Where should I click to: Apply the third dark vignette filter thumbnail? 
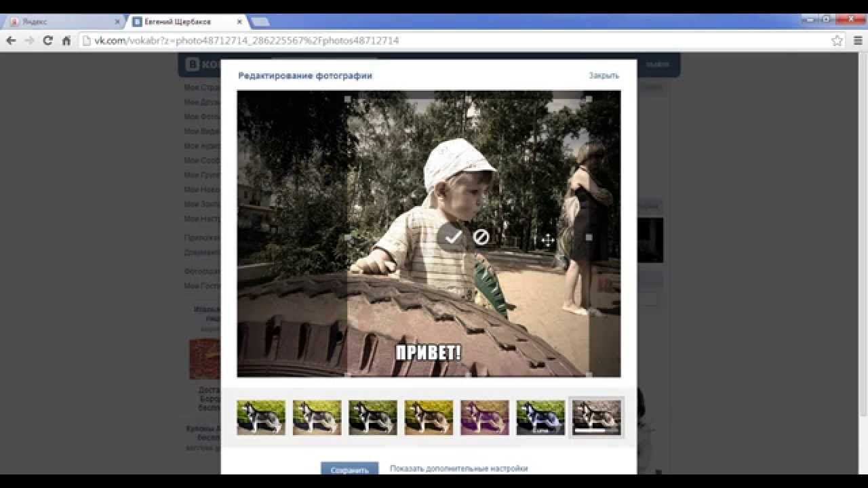[373, 417]
